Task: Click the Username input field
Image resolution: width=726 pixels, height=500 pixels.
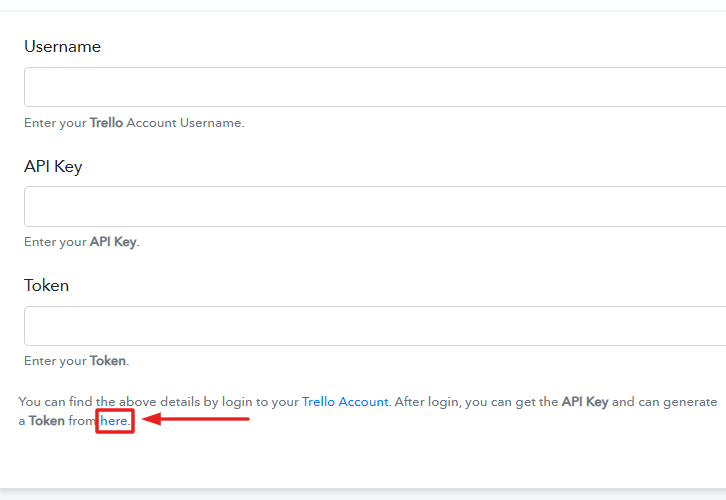Action: point(375,87)
